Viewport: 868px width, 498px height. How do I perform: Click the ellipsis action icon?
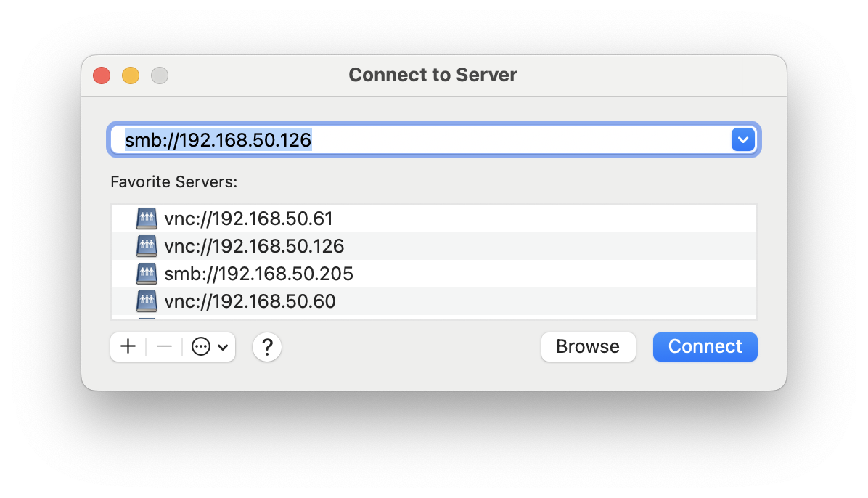[199, 346]
